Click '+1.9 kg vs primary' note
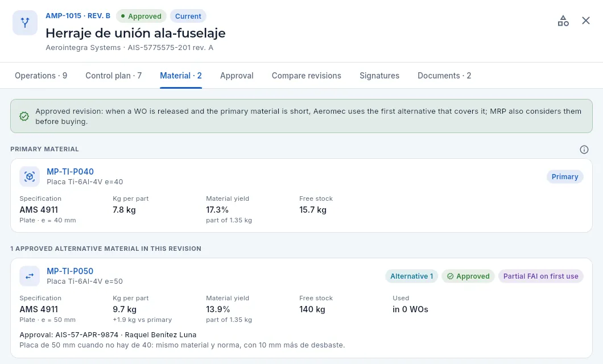 pyautogui.click(x=142, y=320)
